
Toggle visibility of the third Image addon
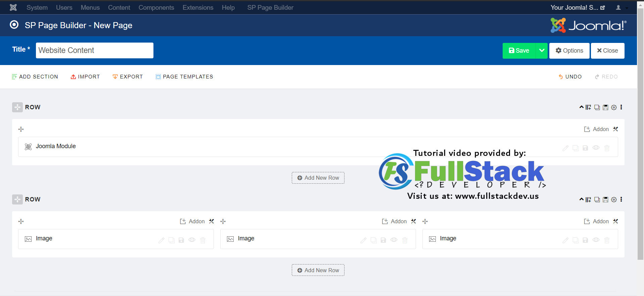[596, 240]
